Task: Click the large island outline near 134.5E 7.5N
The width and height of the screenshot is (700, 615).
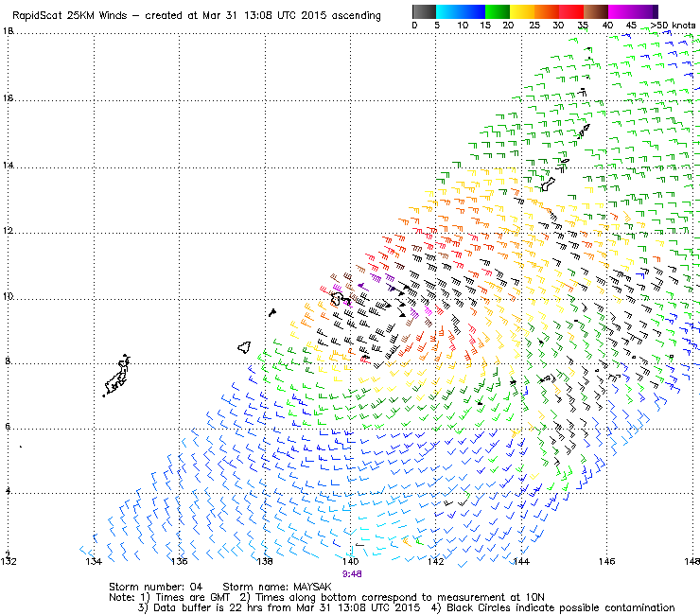Action: (x=117, y=376)
